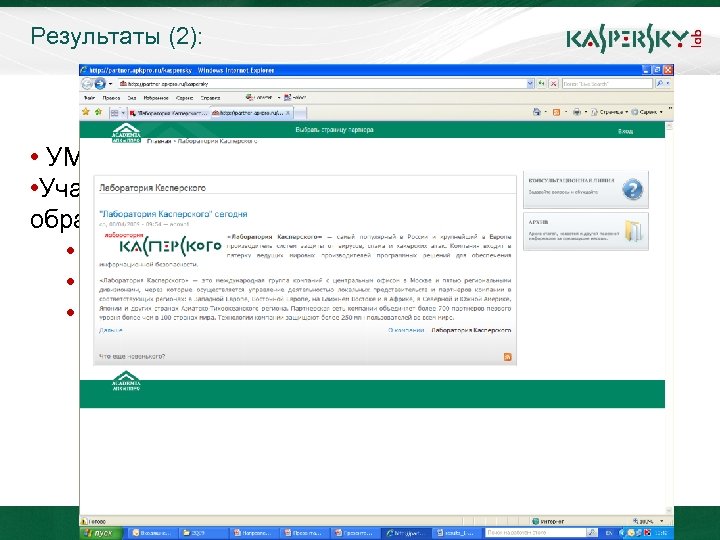Click the Лаборатория Касперского logo image
The width and height of the screenshot is (720, 540).
(163, 244)
